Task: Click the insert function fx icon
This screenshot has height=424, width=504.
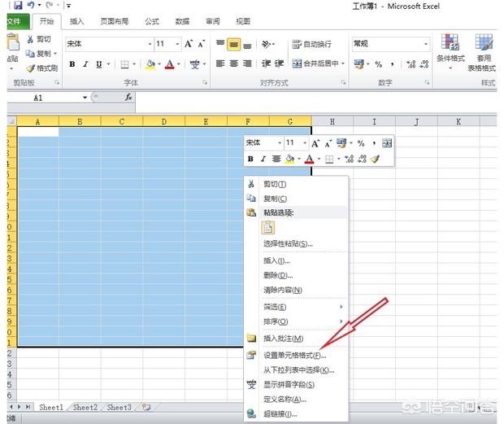Action: [x=128, y=97]
